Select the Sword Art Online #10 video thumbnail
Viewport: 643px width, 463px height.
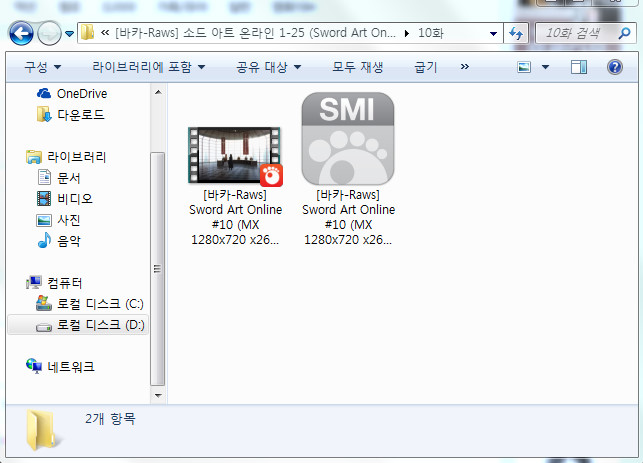(235, 156)
